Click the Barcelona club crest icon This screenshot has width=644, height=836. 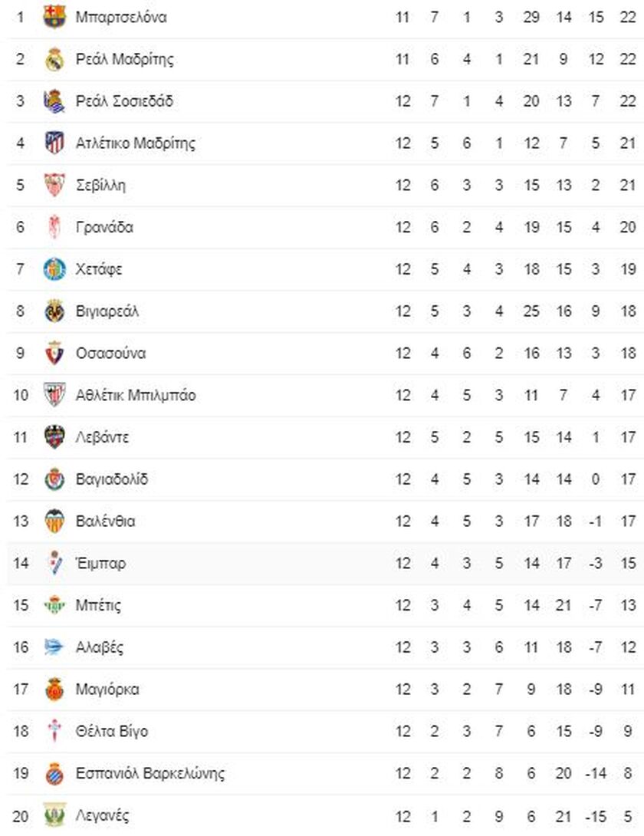click(54, 17)
